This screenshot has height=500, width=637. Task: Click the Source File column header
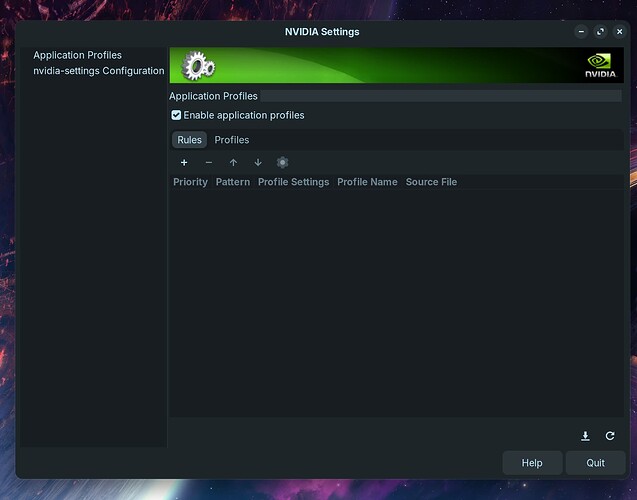431,182
